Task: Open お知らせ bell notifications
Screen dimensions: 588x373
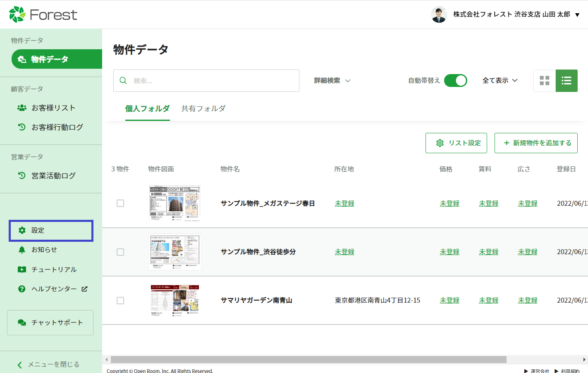Action: coord(44,250)
